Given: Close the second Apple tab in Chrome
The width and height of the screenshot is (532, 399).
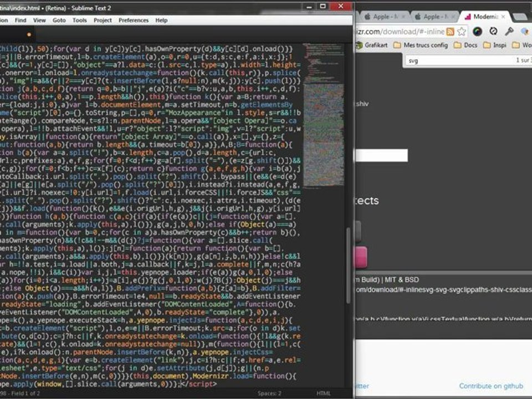Looking at the screenshot, I should coord(454,16).
